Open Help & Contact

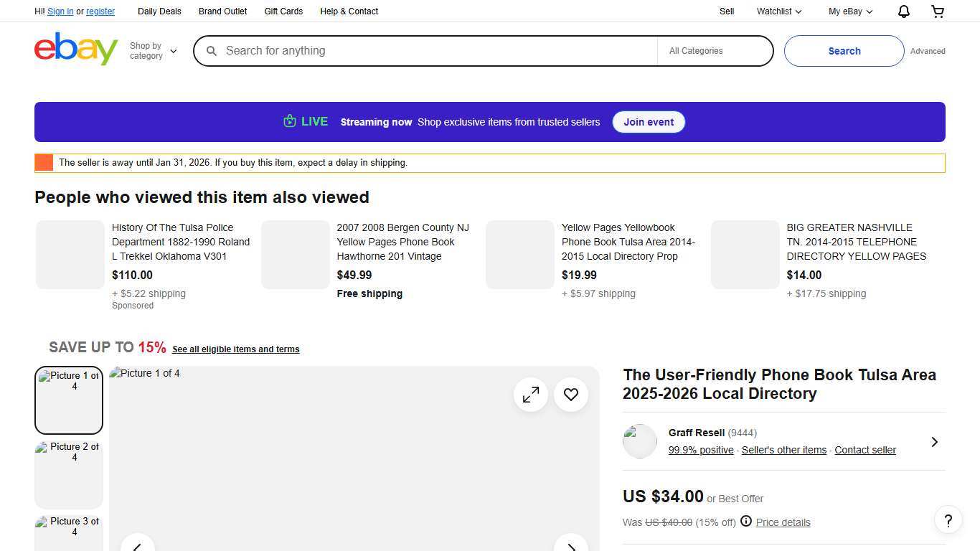[349, 11]
